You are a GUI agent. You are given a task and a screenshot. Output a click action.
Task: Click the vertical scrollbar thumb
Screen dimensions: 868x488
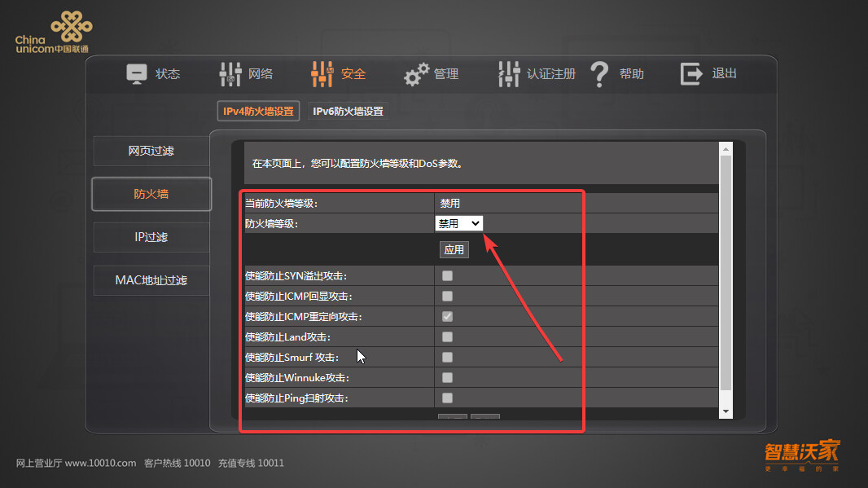click(726, 273)
